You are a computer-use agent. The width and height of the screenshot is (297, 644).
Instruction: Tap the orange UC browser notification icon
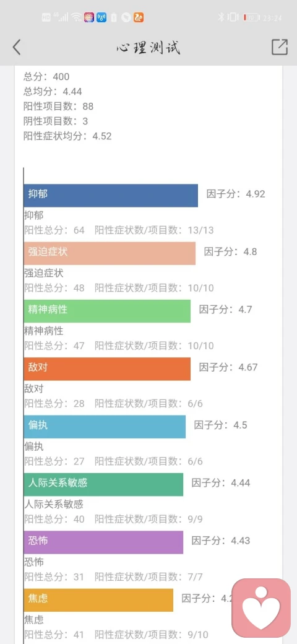[139, 17]
